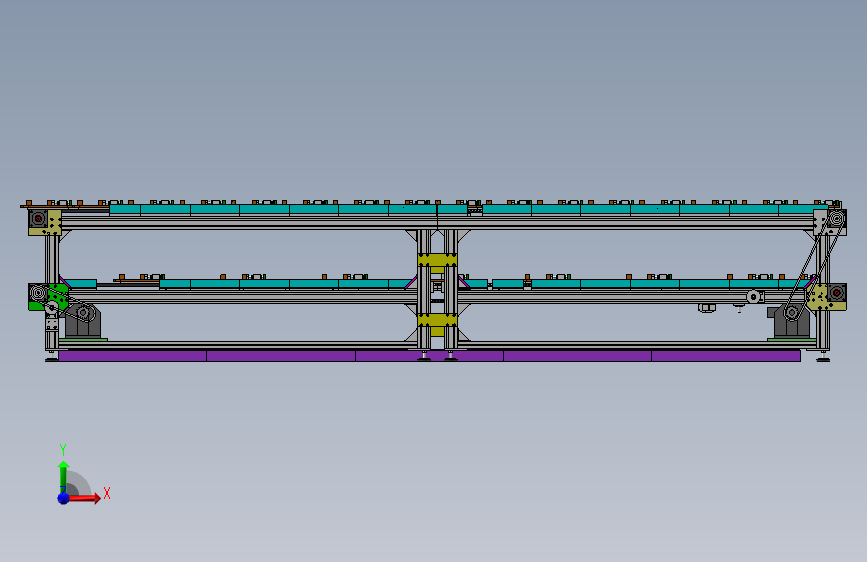Click the red X axis arrow of the triad

pos(84,498)
